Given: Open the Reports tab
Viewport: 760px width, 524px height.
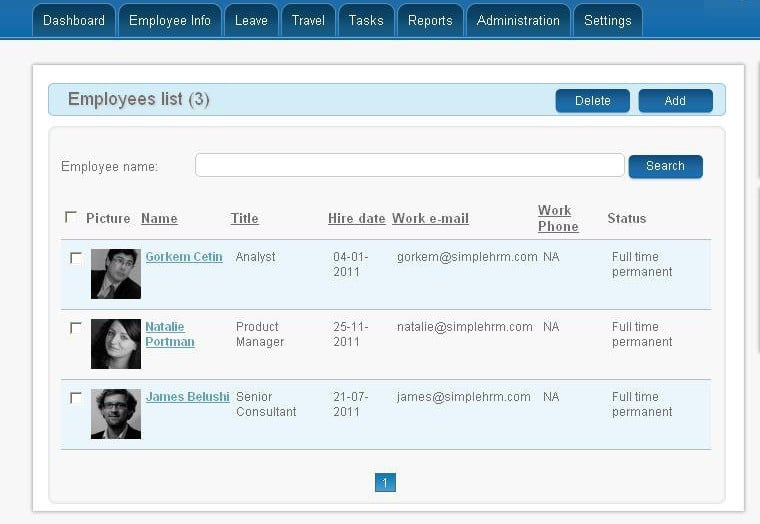Looking at the screenshot, I should pos(430,20).
